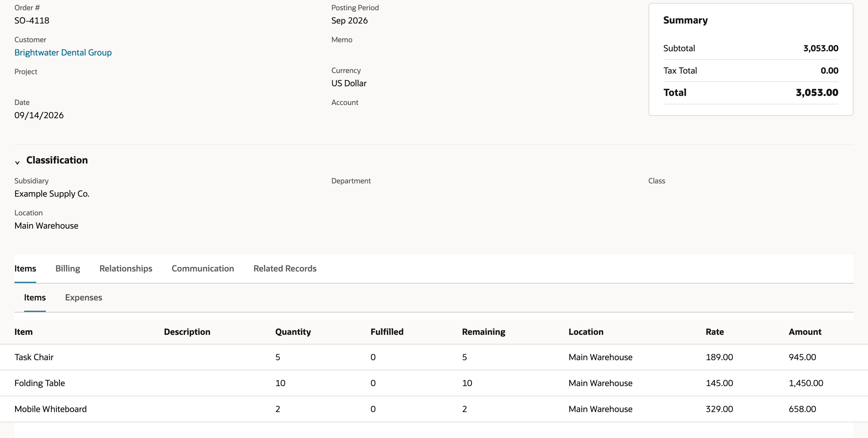Switch to the Expenses subtab
The width and height of the screenshot is (868, 438).
tap(83, 297)
